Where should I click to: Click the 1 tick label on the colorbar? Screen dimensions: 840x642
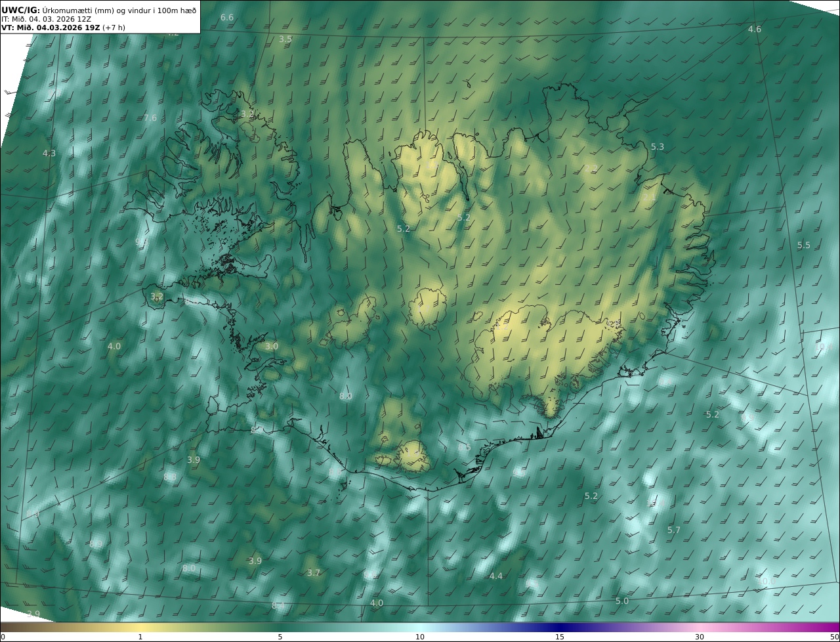[x=140, y=637]
